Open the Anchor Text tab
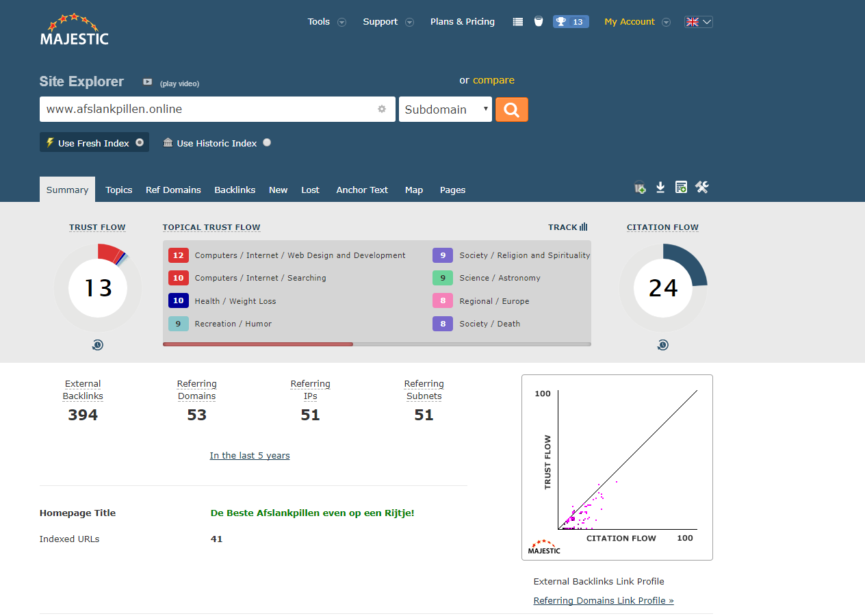This screenshot has width=865, height=616. point(362,190)
